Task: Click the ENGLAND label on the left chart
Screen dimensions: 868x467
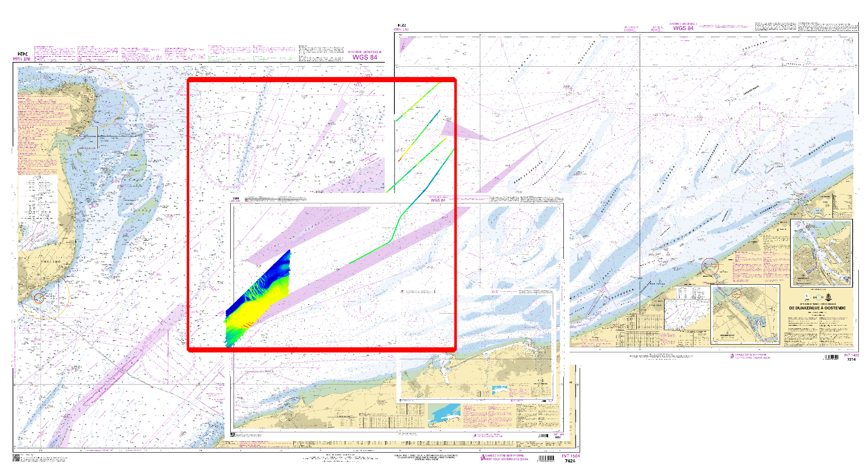Action: [51, 261]
